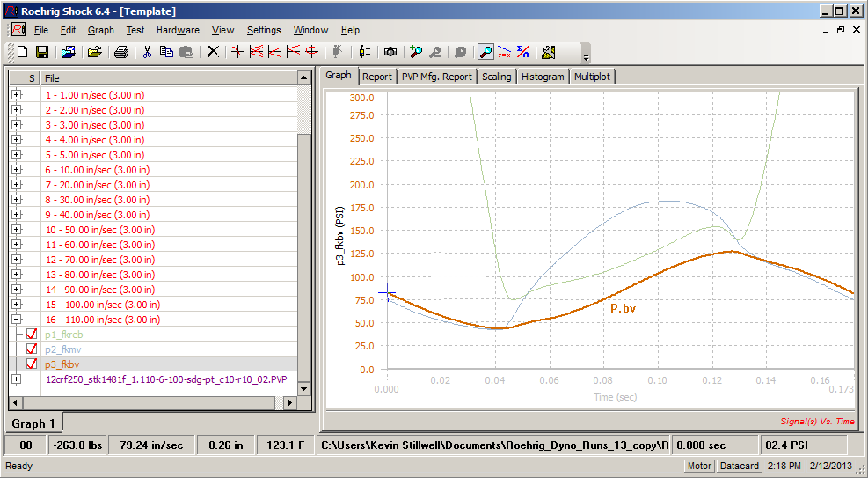This screenshot has width=868, height=478.
Task: Click the Save floppy disk icon
Action: (41, 52)
